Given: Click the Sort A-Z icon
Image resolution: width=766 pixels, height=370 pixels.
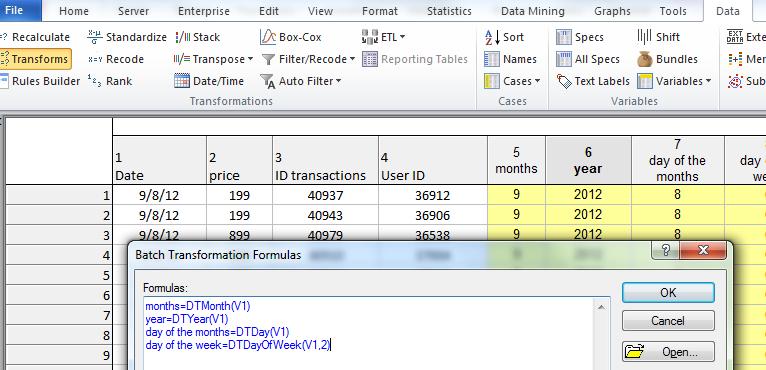Looking at the screenshot, I should tap(492, 37).
